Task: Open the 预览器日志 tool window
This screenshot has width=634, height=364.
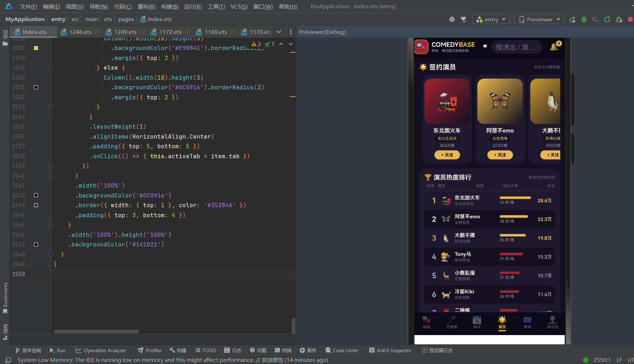Action: (437, 350)
